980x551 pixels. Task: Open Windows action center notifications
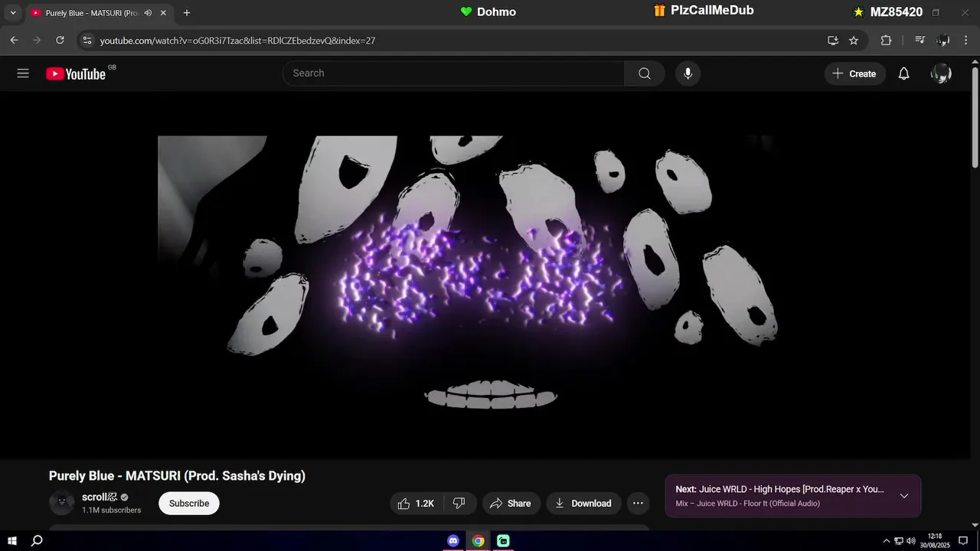[x=963, y=541]
